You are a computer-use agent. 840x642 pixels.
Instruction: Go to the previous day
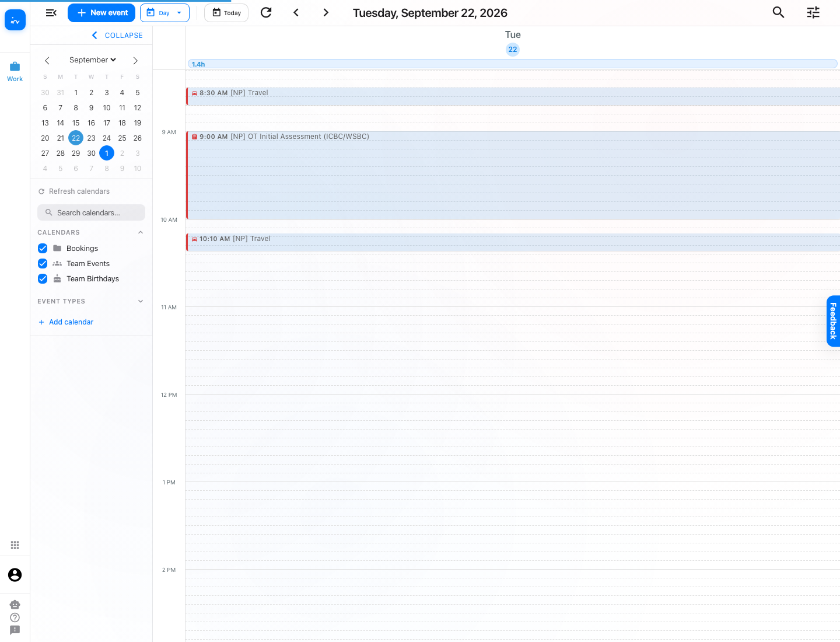[x=296, y=13]
